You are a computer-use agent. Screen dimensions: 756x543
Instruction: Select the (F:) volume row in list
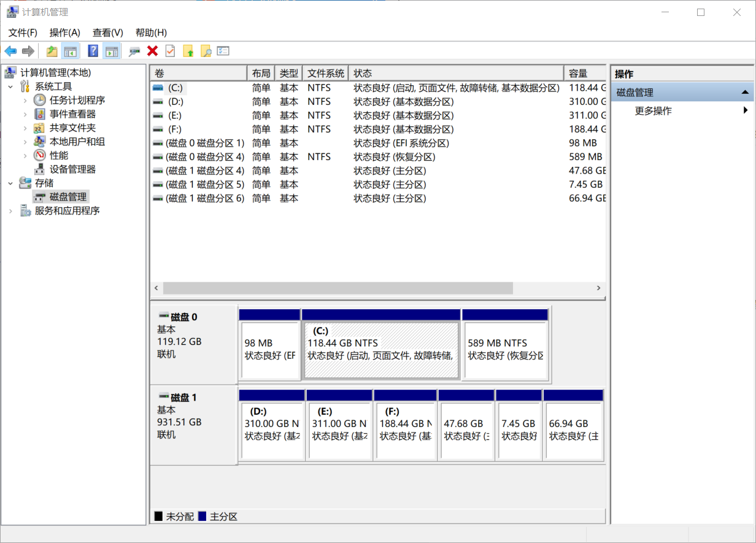coord(378,129)
